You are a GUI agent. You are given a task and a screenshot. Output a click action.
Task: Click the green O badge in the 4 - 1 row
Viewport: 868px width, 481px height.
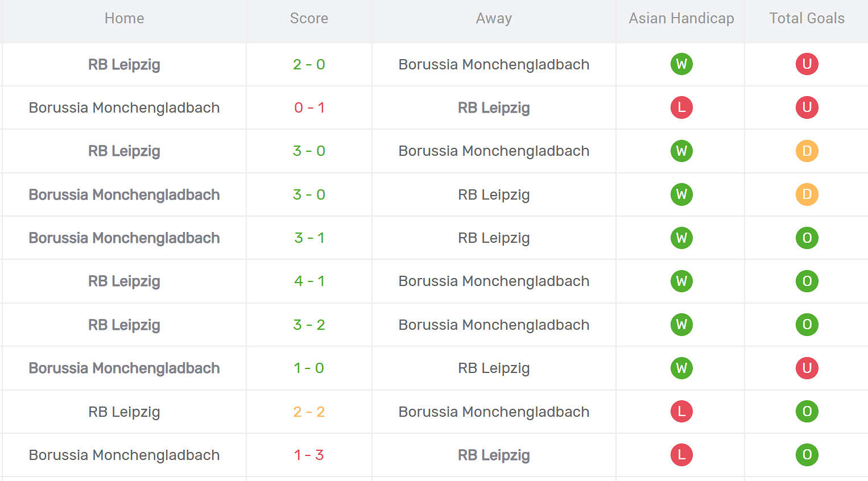(x=807, y=281)
